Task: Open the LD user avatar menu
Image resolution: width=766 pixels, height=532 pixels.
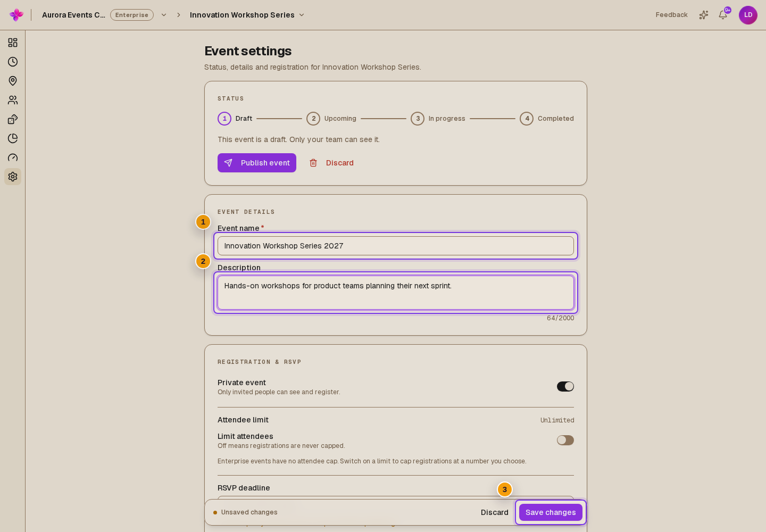Action: [x=748, y=15]
